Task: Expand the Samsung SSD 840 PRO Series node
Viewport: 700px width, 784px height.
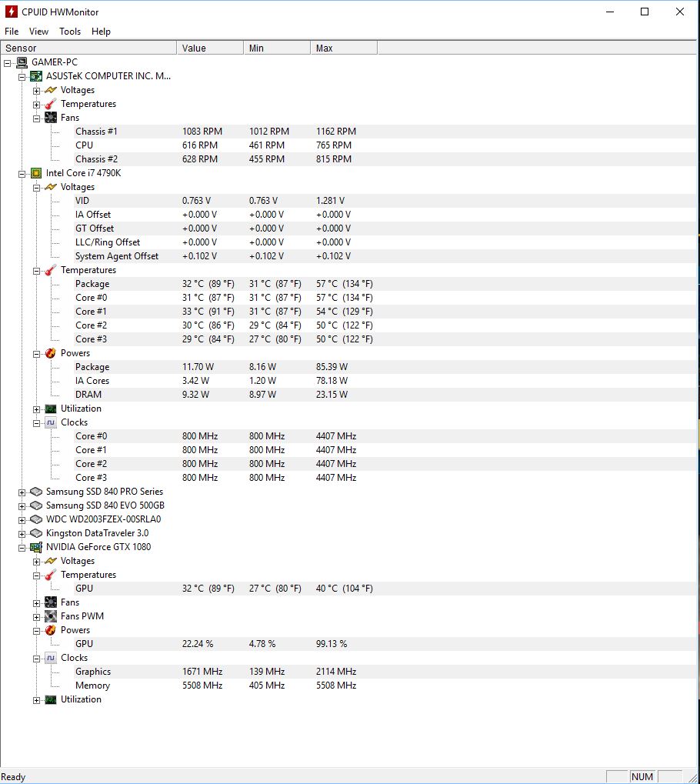Action: [x=22, y=492]
